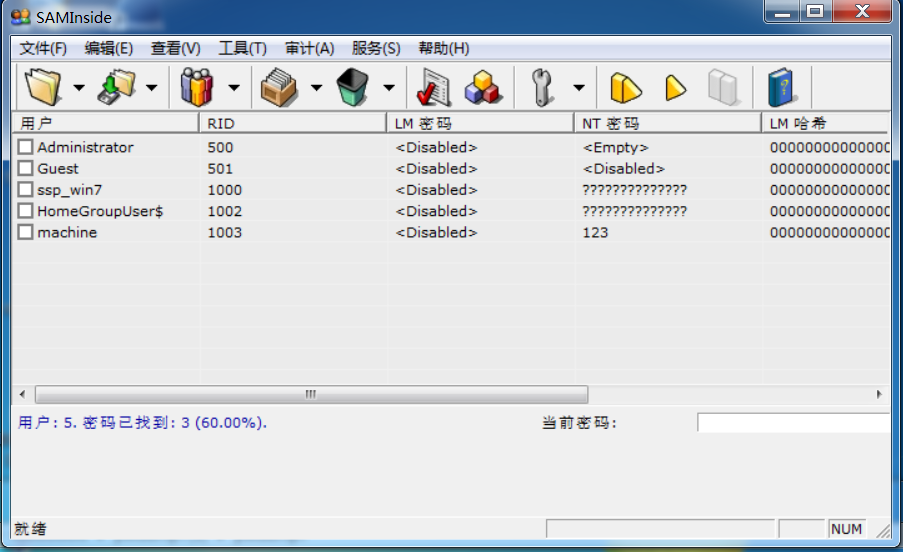The width and height of the screenshot is (903, 552).
Task: Open the 查看(V) menu
Action: coord(176,48)
